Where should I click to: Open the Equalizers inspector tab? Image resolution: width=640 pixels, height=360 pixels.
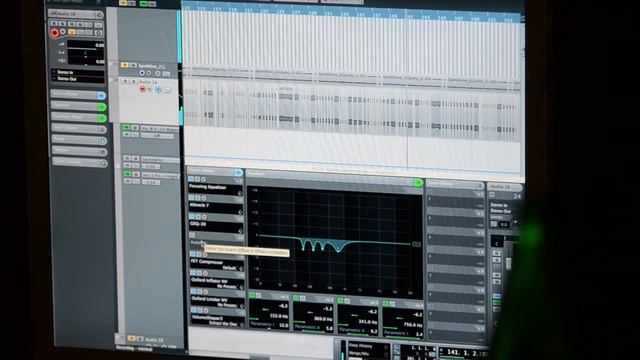pos(78,106)
